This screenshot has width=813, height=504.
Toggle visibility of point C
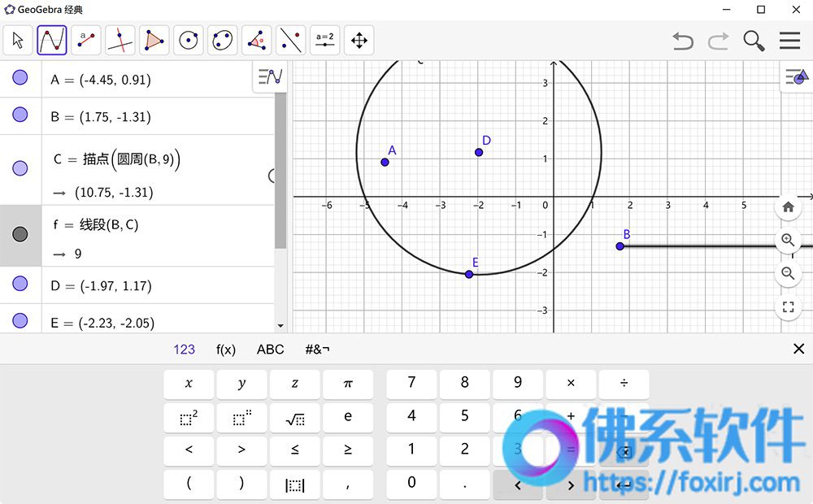point(20,168)
